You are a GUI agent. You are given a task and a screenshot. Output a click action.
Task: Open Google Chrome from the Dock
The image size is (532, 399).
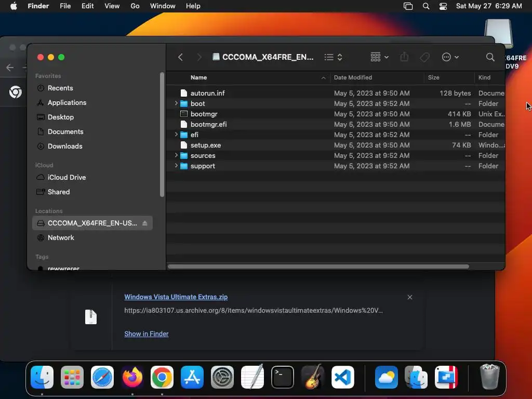pyautogui.click(x=162, y=377)
